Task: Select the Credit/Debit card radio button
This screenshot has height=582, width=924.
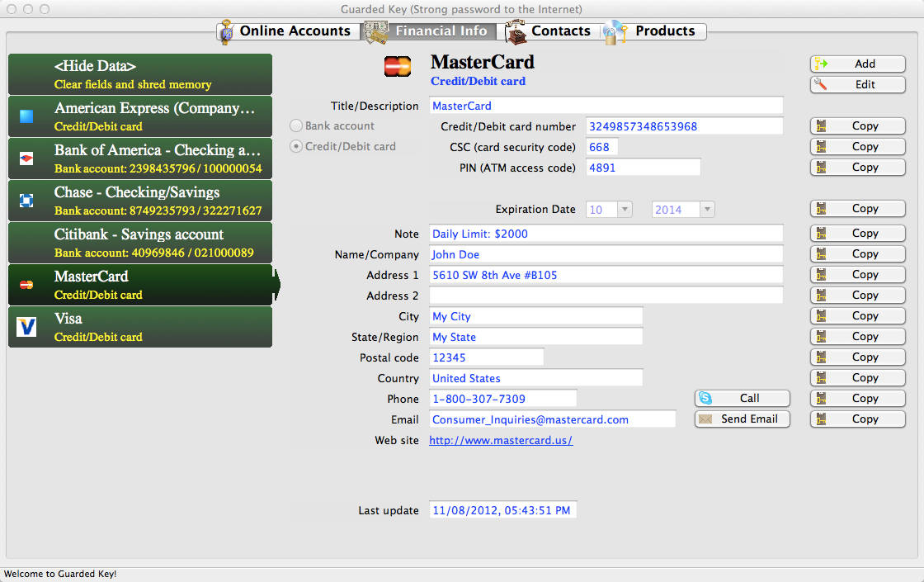Action: (296, 146)
